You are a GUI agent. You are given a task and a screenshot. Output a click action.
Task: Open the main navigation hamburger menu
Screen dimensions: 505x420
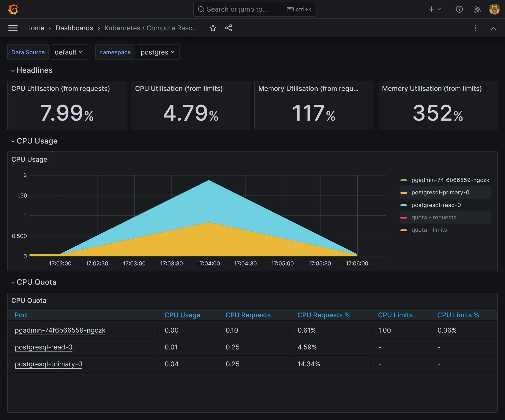point(13,28)
